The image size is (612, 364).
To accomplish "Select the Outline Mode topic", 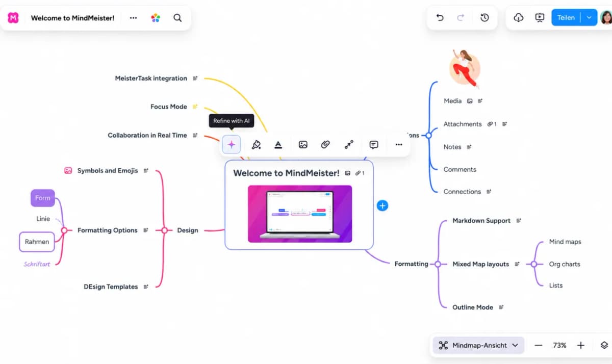I will (x=473, y=307).
